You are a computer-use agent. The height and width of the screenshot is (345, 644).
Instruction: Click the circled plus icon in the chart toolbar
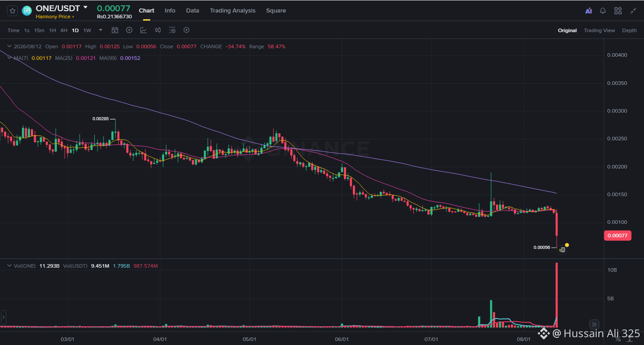129,30
